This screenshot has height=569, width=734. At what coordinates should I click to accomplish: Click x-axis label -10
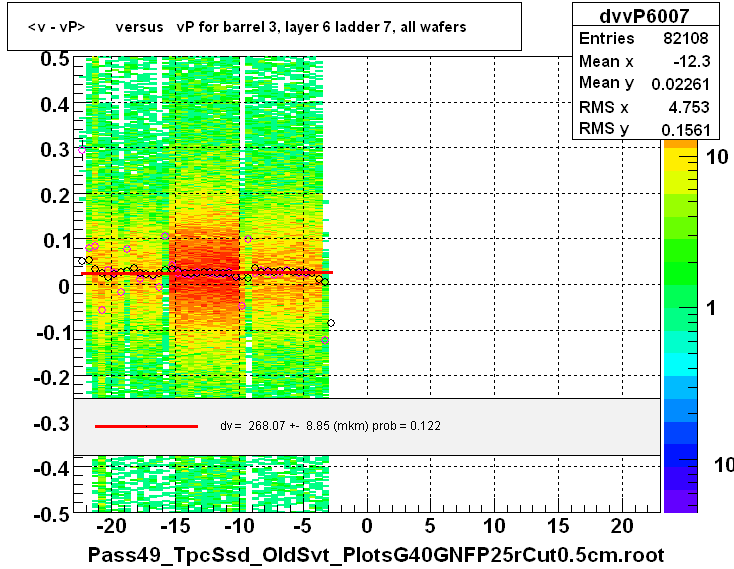tap(239, 526)
